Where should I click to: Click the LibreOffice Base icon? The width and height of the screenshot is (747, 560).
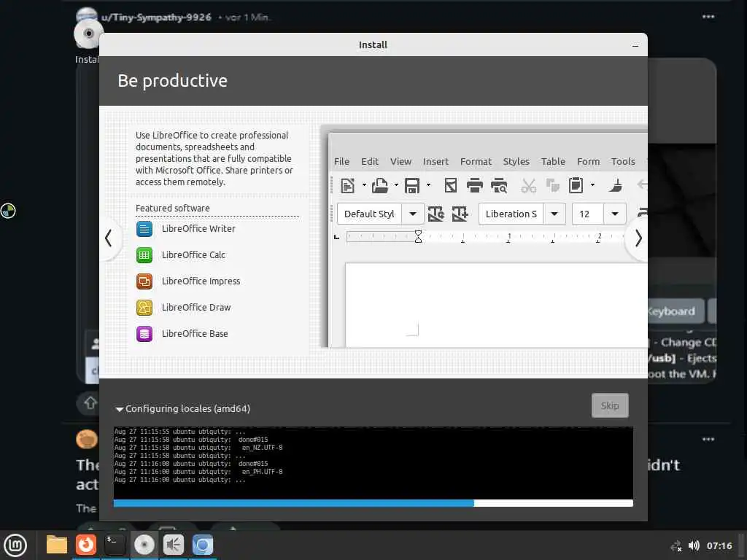coord(144,334)
